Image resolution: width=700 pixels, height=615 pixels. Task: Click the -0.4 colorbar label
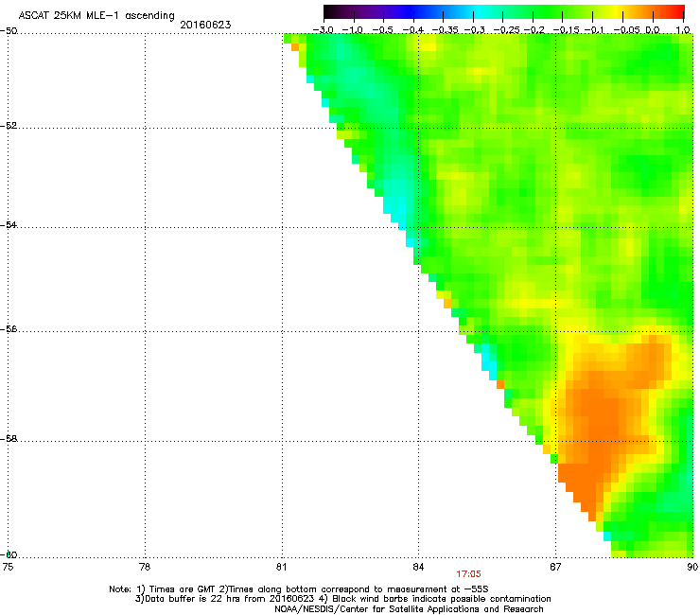[x=412, y=30]
